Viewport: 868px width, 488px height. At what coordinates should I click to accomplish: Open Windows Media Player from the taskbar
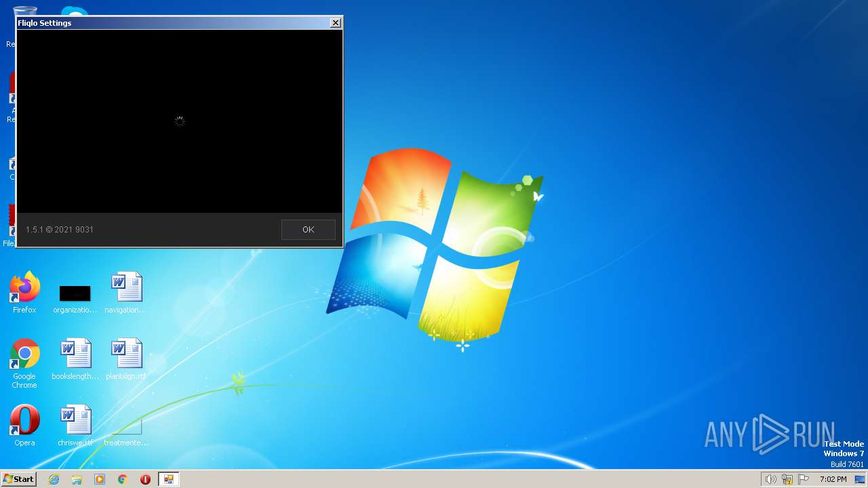tap(100, 479)
